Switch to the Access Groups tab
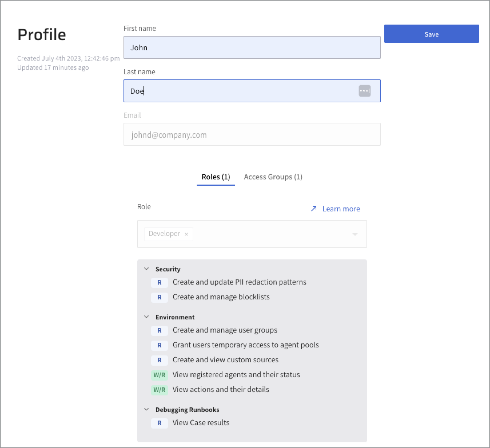 [x=273, y=177]
